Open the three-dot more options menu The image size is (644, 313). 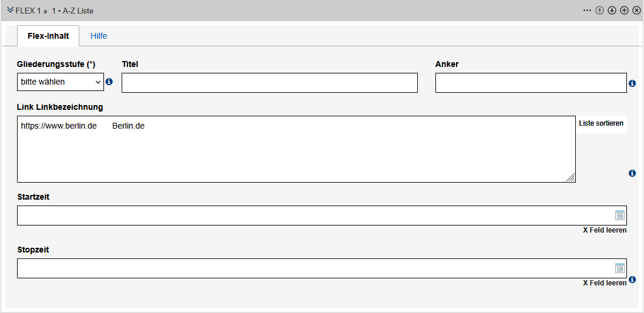pos(587,11)
